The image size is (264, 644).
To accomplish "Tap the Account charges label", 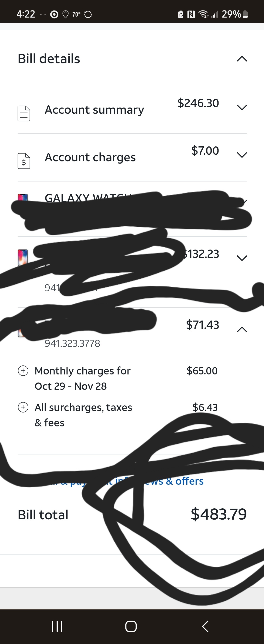I will click(x=90, y=158).
